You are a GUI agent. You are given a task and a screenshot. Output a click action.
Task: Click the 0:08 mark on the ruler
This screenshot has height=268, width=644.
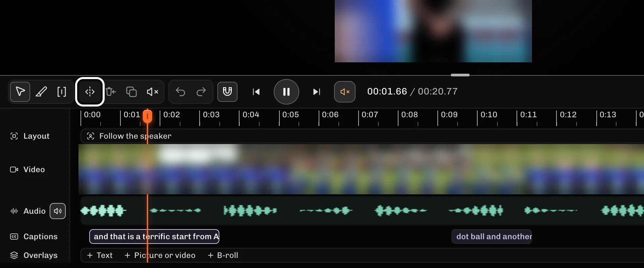point(410,115)
